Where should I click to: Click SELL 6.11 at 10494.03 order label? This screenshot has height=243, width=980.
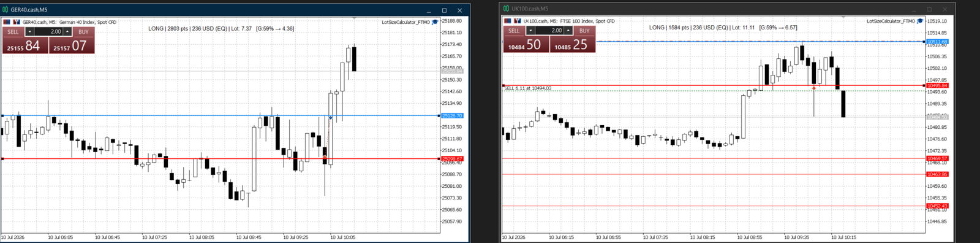[528, 88]
